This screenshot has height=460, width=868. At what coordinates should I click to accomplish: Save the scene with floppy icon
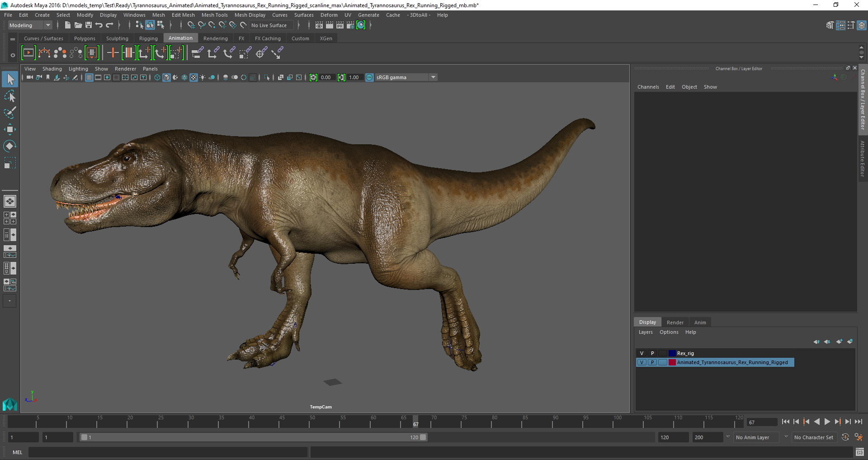89,25
